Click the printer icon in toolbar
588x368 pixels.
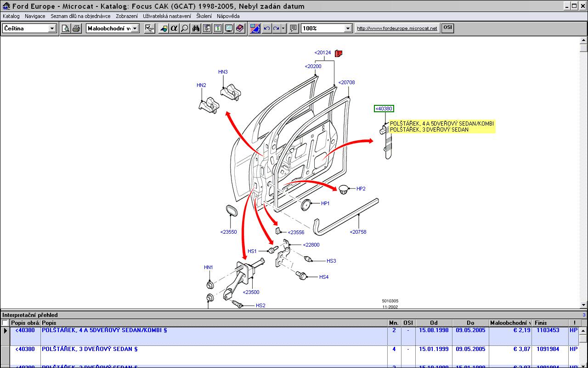pos(76,29)
